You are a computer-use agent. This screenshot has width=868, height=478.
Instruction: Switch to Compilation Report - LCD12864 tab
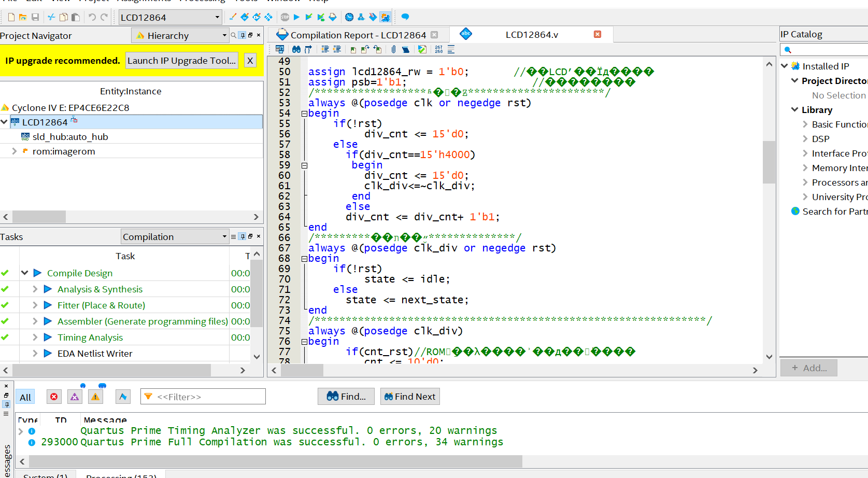tap(358, 35)
